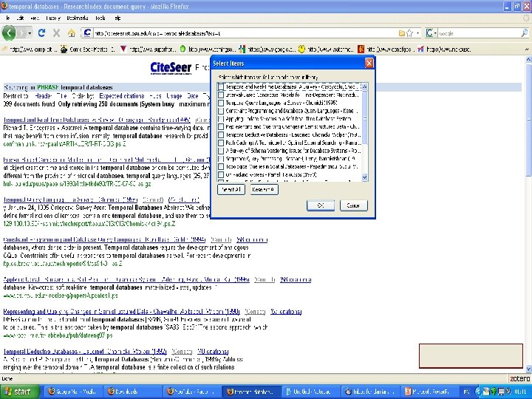Bookmark this page with the star icon
This screenshot has width=532, height=399.
(x=410, y=33)
